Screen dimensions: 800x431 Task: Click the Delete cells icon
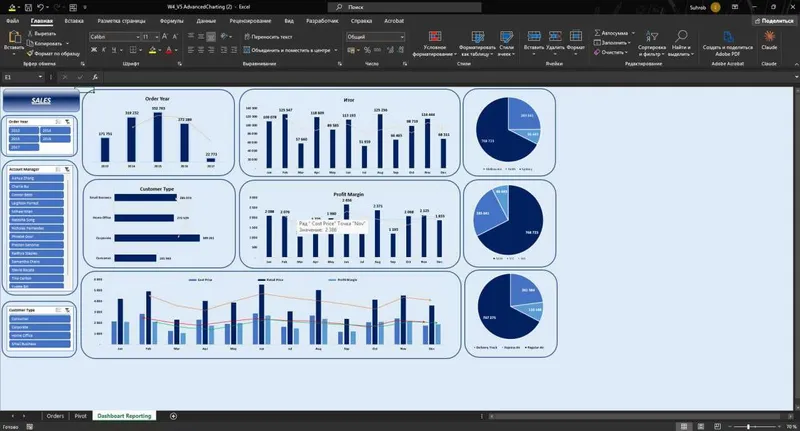pos(555,36)
